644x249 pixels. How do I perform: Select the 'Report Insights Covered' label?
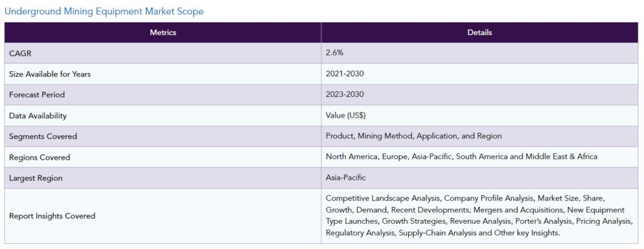[x=52, y=216]
